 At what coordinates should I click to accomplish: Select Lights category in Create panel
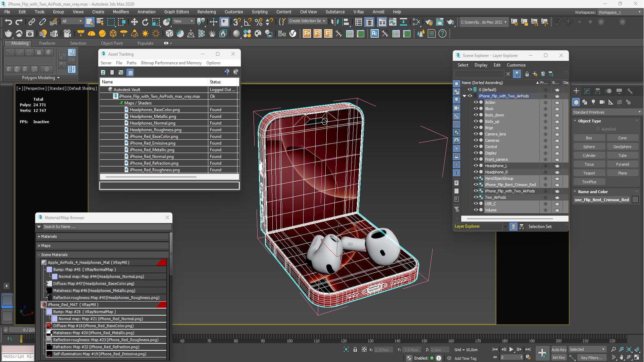click(593, 102)
